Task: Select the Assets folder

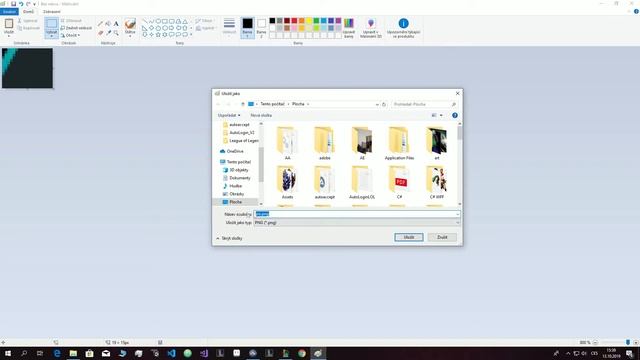Action: (x=287, y=182)
